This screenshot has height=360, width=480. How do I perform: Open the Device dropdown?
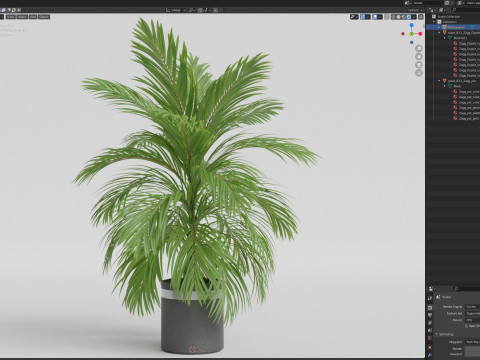click(473, 320)
